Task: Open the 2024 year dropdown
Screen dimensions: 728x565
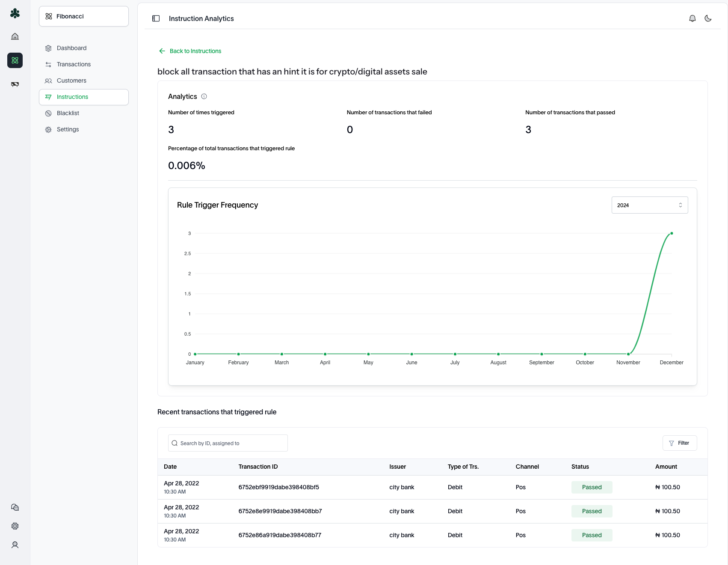Action: tap(649, 205)
